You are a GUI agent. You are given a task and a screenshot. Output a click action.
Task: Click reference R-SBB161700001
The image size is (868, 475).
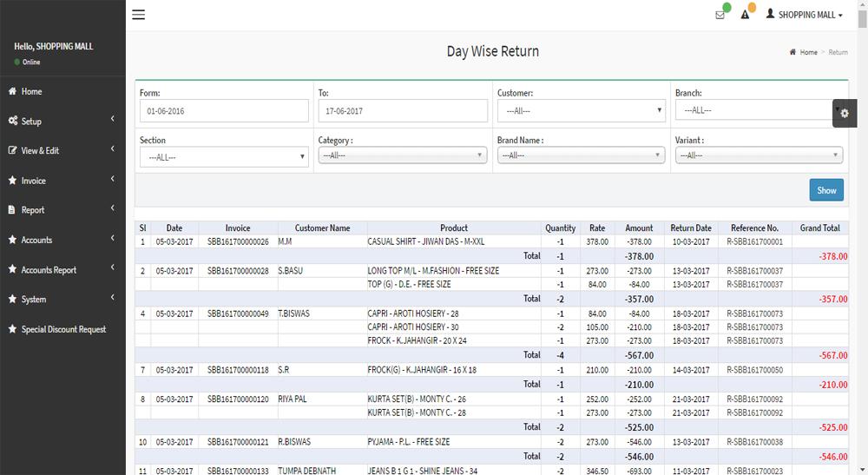pyautogui.click(x=754, y=242)
